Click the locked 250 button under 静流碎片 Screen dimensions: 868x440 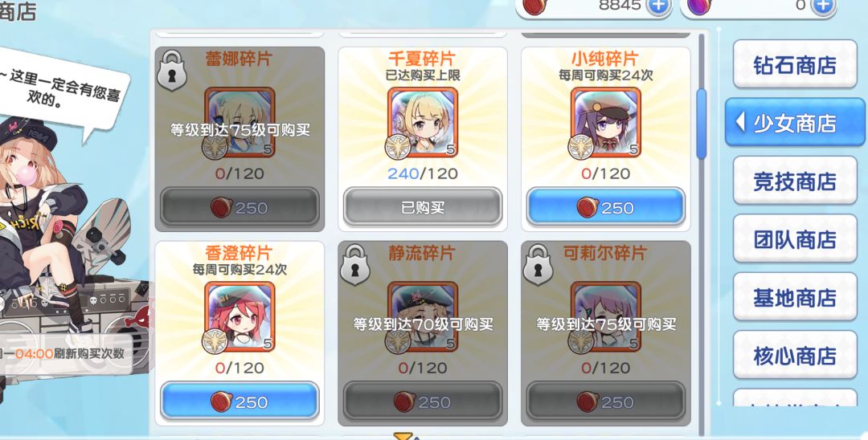423,401
